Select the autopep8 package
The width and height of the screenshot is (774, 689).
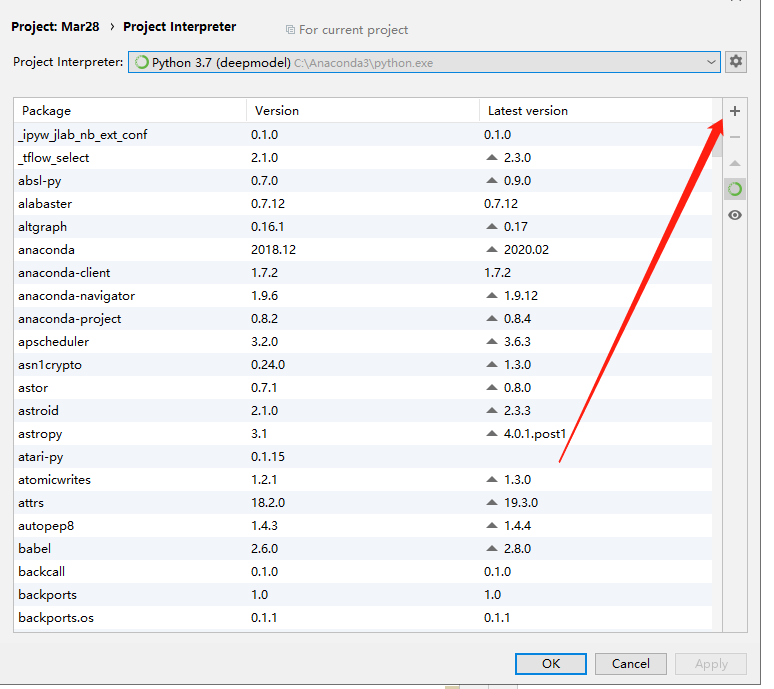(363, 526)
